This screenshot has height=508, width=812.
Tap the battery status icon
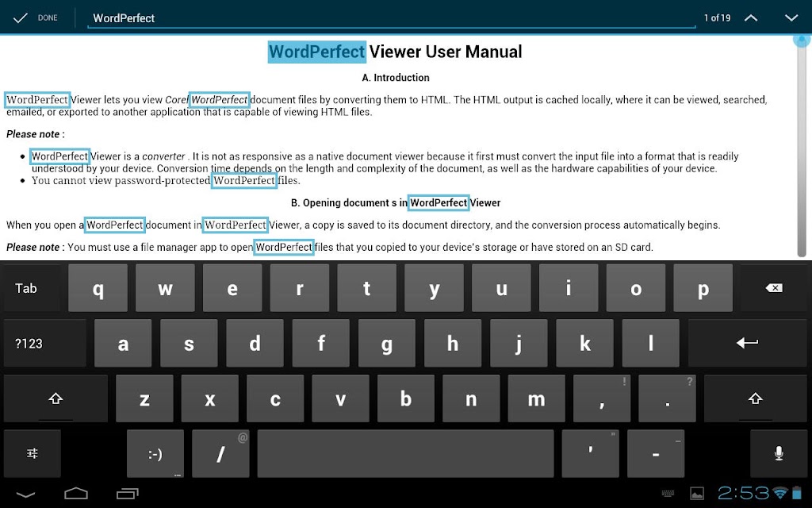(796, 493)
